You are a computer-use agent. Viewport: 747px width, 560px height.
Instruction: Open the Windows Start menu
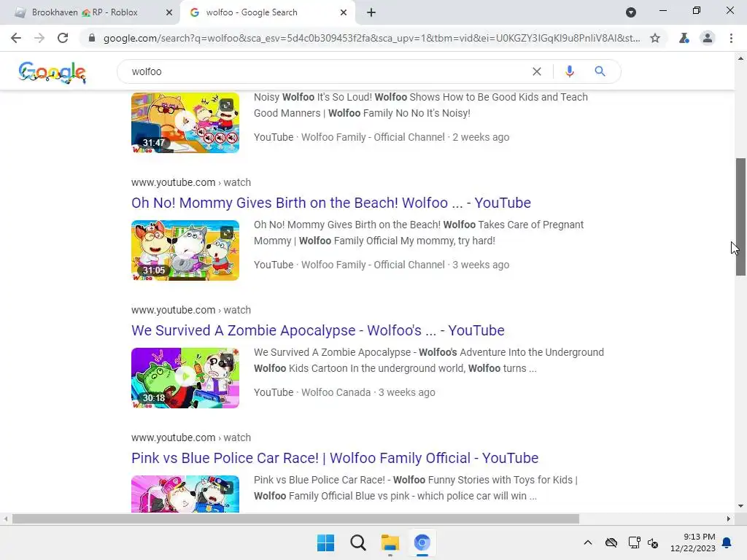pos(326,542)
